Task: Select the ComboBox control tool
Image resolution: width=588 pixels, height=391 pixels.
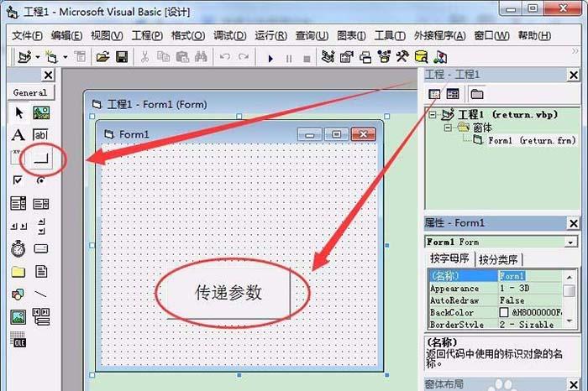Action: [18, 203]
